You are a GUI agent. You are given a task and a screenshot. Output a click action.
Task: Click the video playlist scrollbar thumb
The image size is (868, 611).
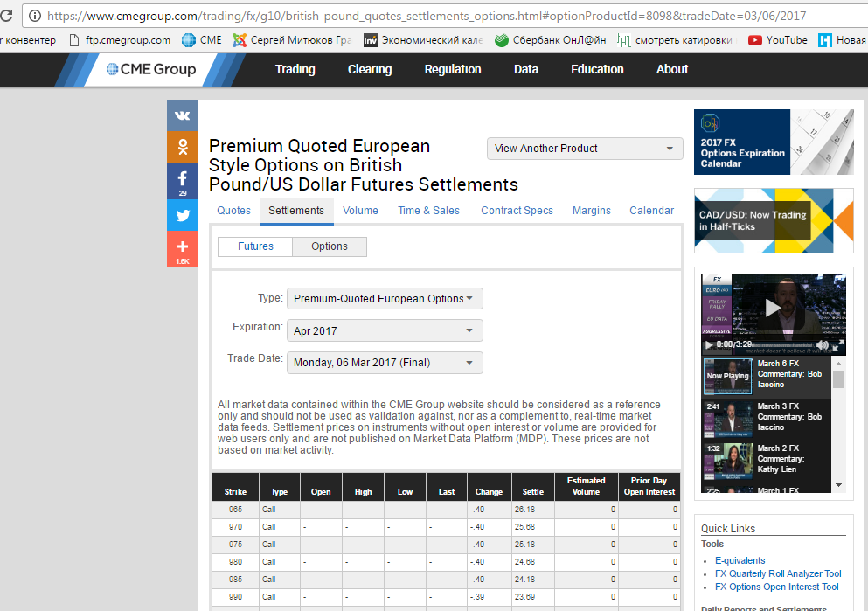[x=838, y=379]
